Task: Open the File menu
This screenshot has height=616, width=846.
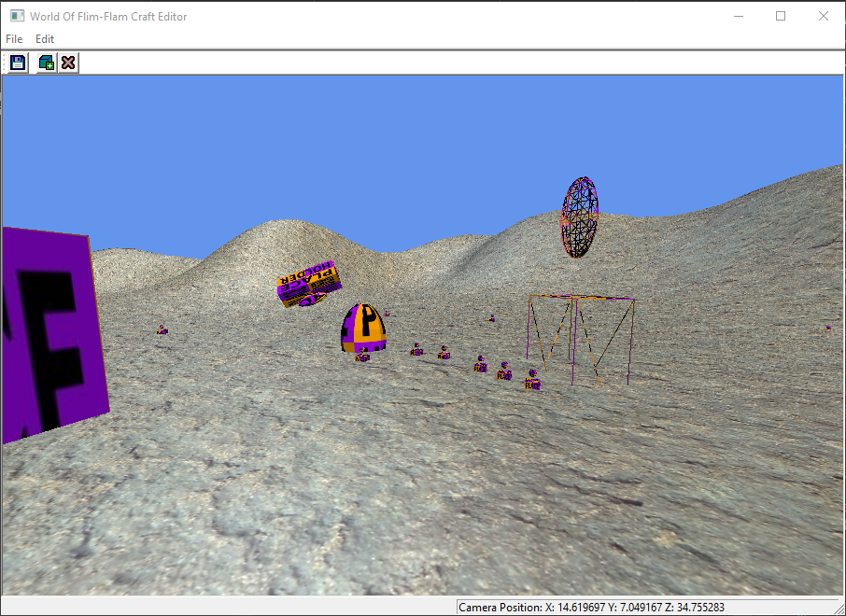Action: (x=14, y=39)
